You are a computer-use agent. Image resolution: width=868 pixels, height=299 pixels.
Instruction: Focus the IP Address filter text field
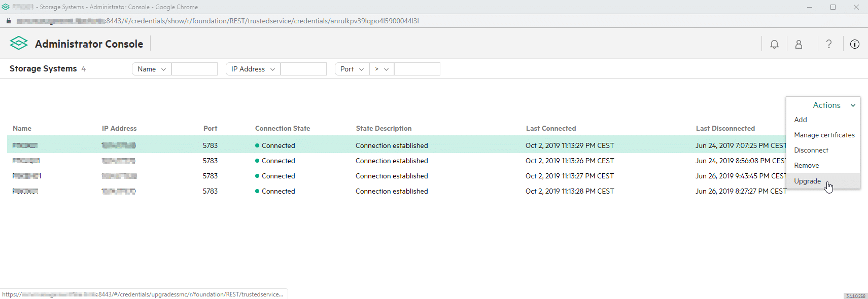(x=303, y=69)
